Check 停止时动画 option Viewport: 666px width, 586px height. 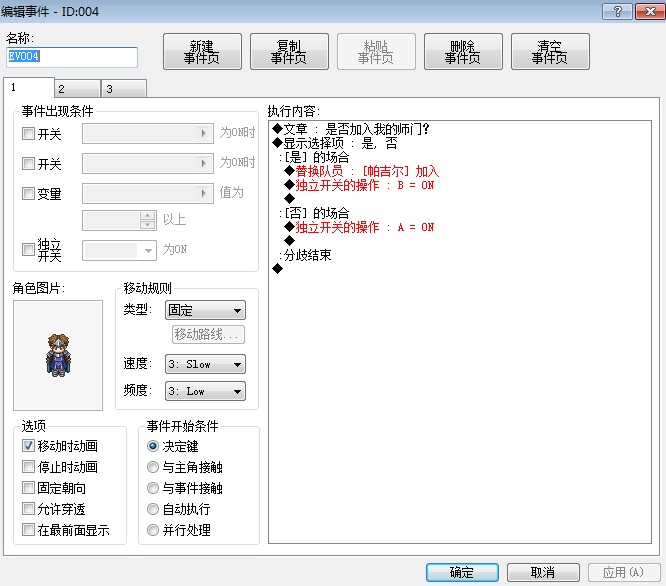coord(28,467)
